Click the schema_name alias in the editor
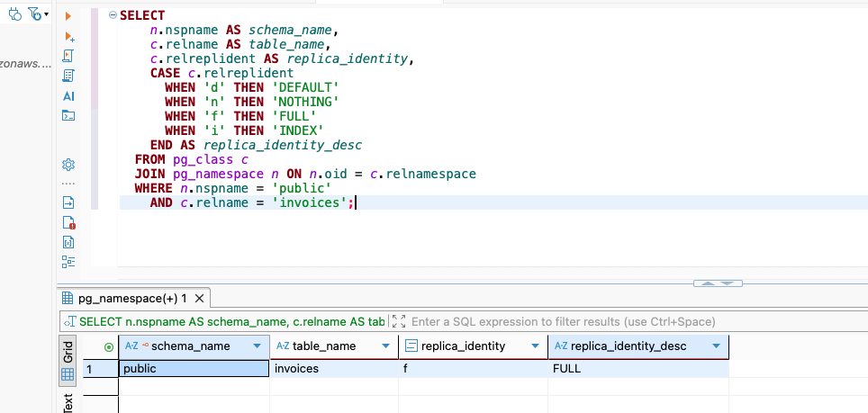868x413 pixels. 290,31
